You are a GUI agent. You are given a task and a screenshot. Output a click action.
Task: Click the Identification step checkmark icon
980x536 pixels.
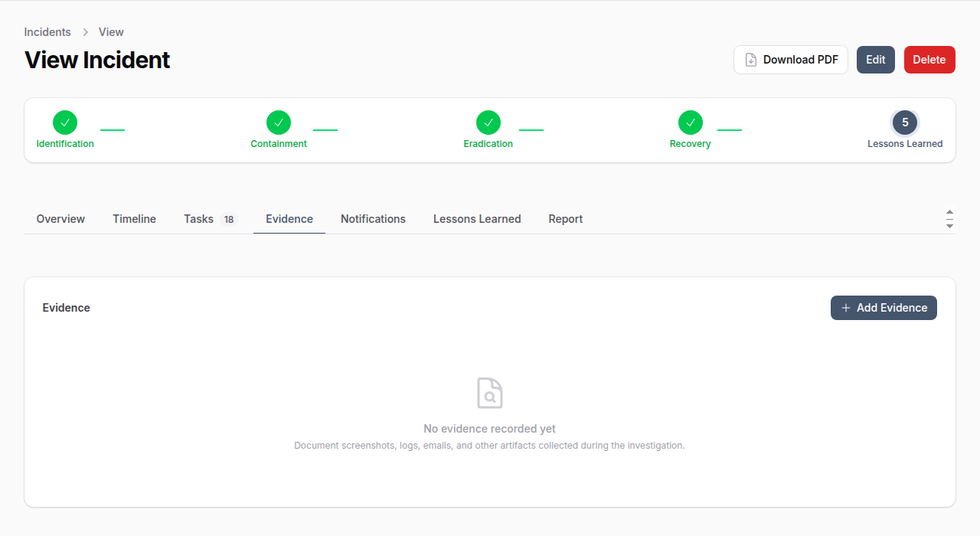(x=65, y=123)
